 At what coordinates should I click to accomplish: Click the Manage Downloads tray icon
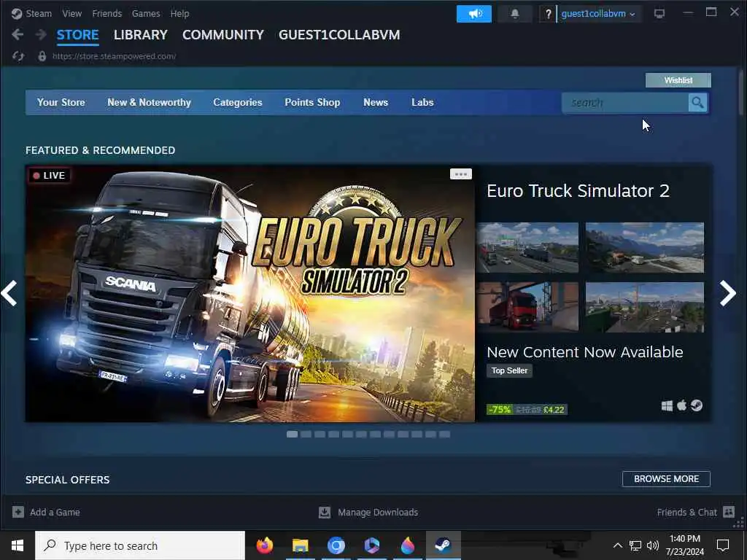pyautogui.click(x=325, y=512)
